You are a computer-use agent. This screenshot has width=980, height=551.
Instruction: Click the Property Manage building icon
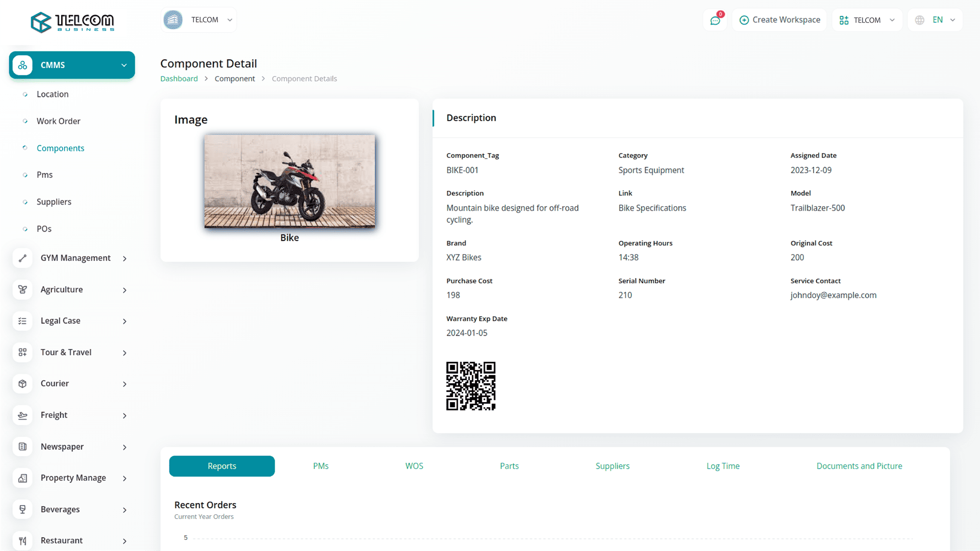(x=22, y=478)
